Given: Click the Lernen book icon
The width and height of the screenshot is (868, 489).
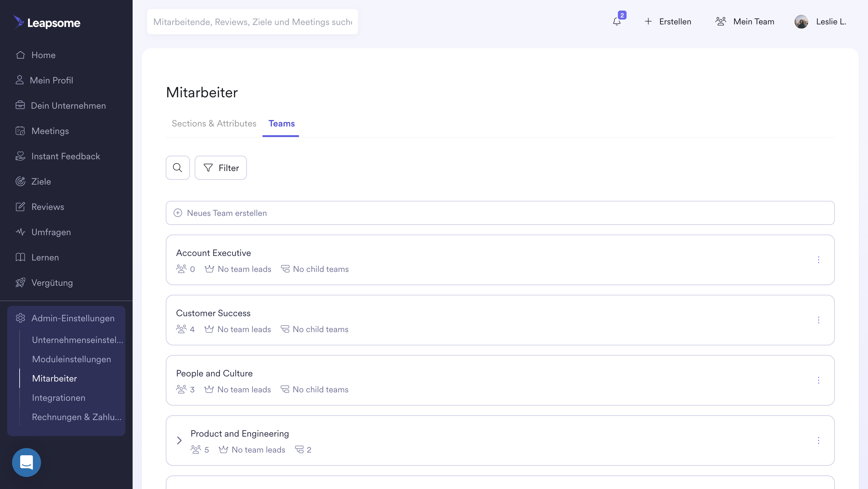Looking at the screenshot, I should click(x=20, y=257).
